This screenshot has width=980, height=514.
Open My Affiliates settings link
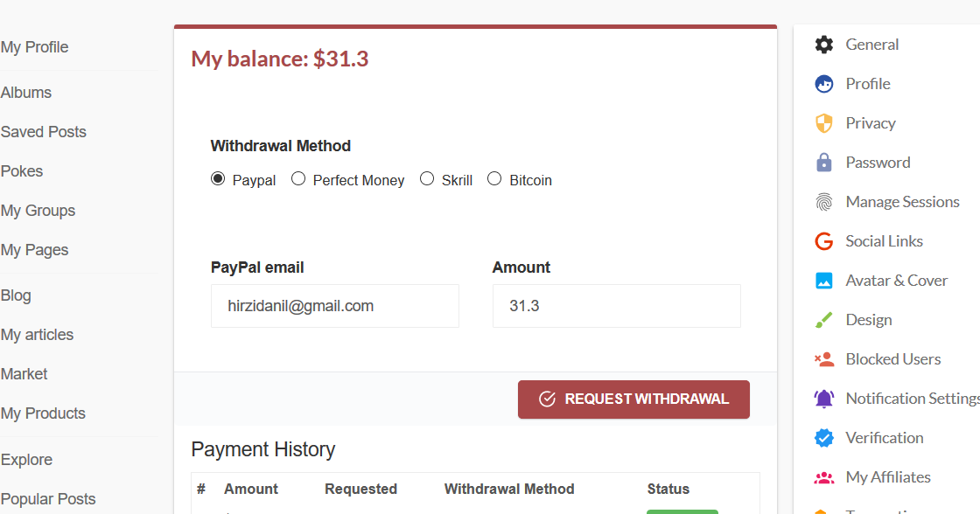click(x=887, y=477)
